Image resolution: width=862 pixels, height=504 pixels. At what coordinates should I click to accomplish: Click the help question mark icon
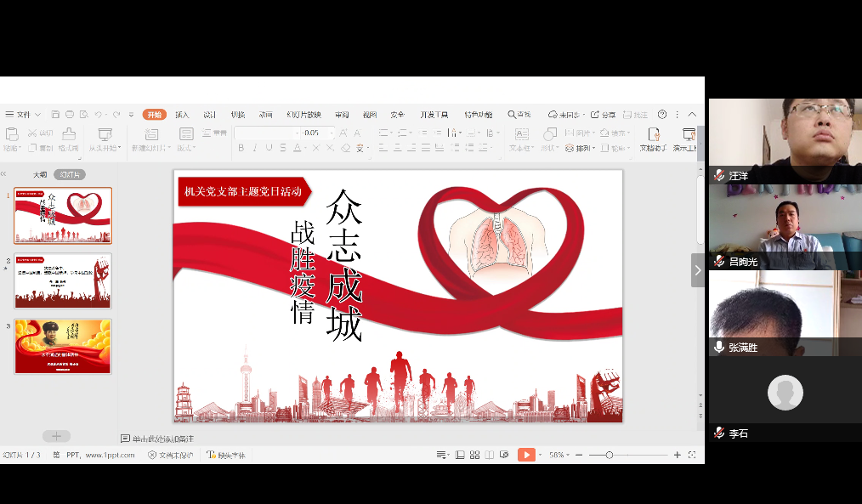click(662, 115)
